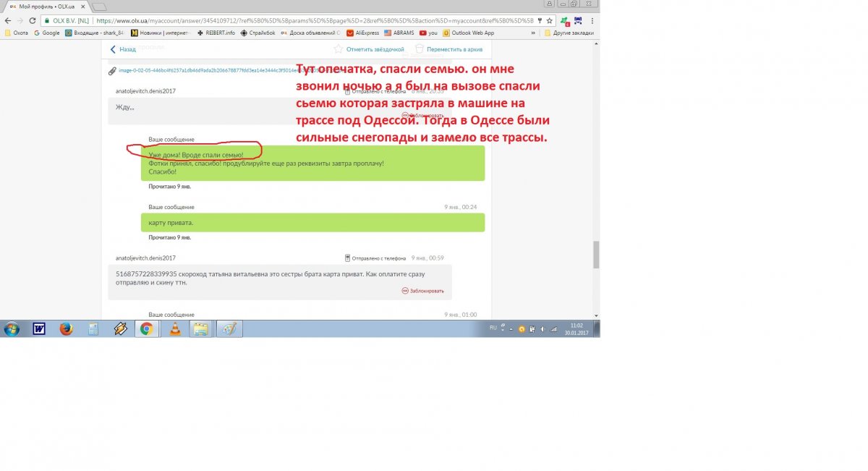Bookmark this page with star icon
The width and height of the screenshot is (868, 471).
point(550,21)
